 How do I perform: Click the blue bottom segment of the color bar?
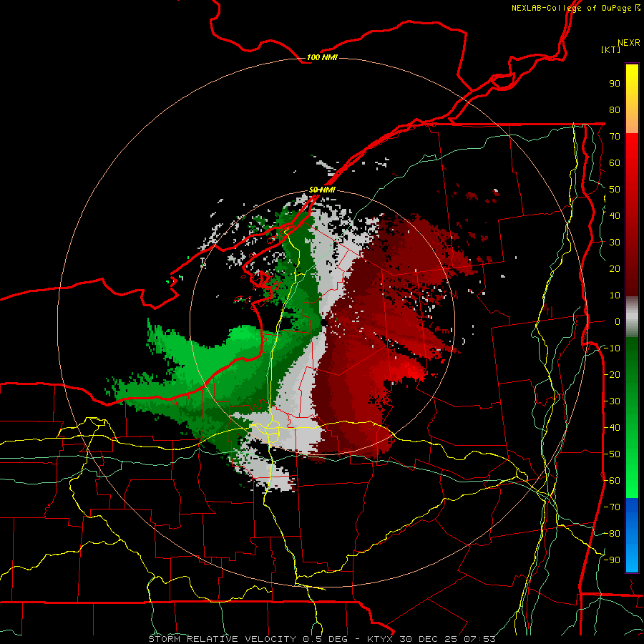coord(632,535)
